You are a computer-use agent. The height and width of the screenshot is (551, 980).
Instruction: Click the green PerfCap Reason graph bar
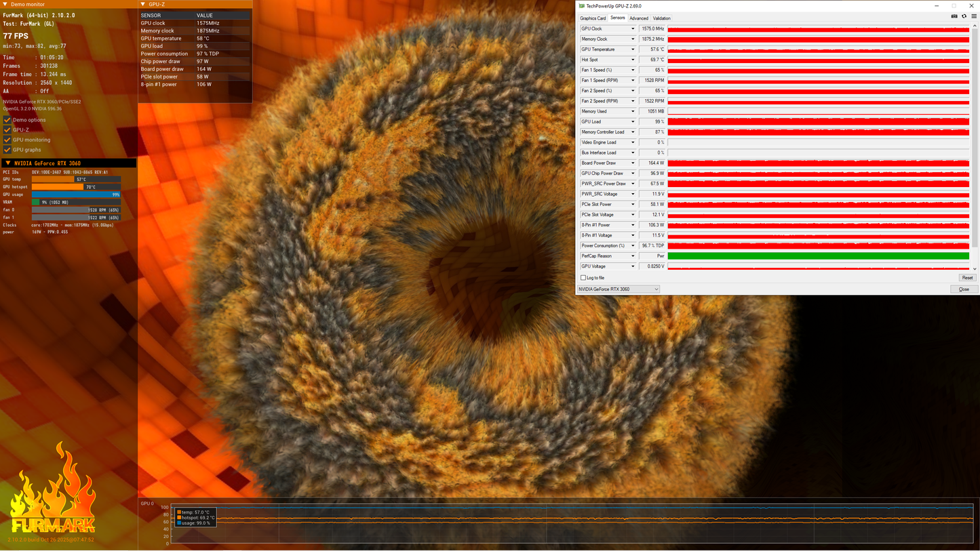(819, 256)
